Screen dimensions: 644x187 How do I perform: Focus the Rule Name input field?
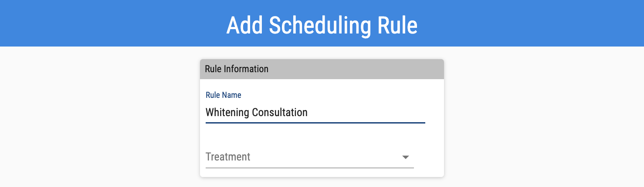[x=315, y=113]
